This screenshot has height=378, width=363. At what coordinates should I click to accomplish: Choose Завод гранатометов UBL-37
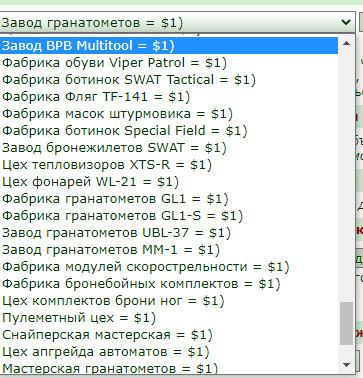[169, 233]
